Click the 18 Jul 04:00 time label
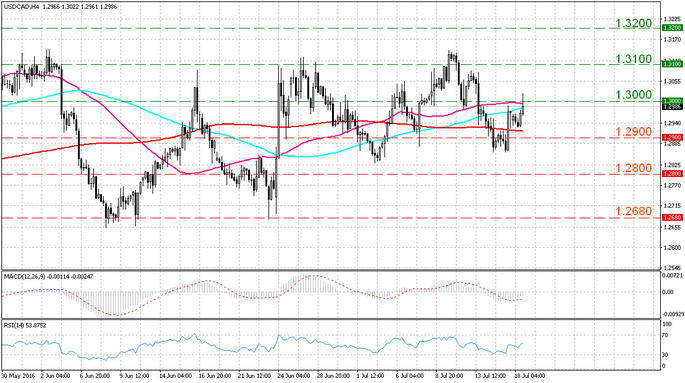 click(530, 376)
